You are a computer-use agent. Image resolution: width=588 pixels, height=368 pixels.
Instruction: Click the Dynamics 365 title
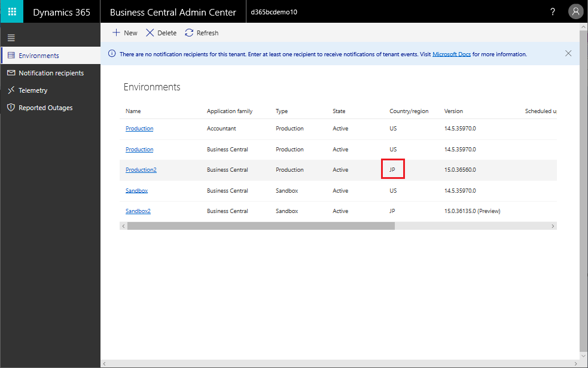click(x=62, y=12)
